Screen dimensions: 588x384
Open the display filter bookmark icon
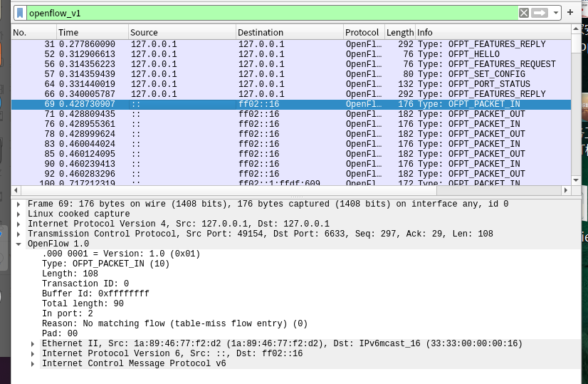(x=20, y=13)
